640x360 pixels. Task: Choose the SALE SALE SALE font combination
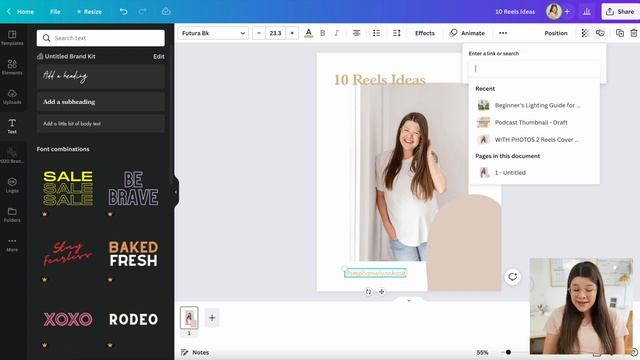(x=68, y=189)
